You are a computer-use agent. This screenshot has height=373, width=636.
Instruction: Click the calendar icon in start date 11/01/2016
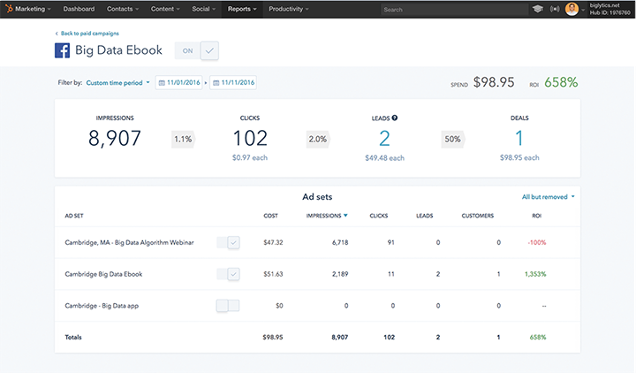[x=161, y=83]
